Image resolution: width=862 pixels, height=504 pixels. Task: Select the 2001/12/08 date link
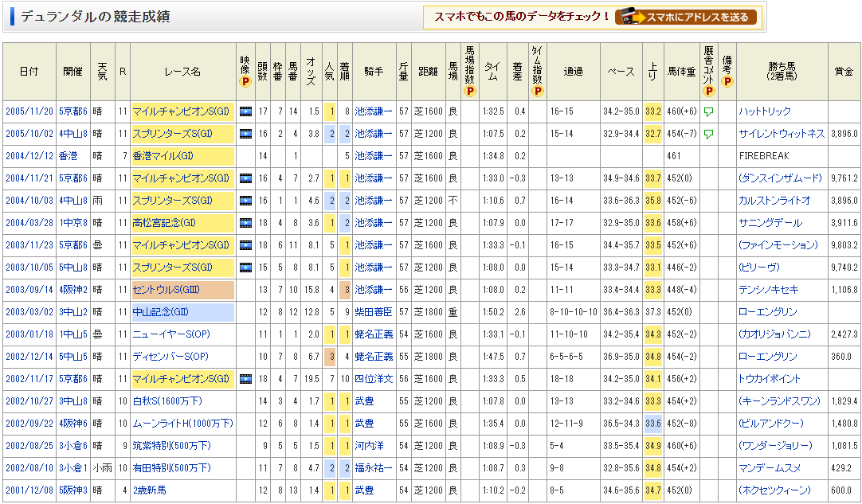pos(29,490)
